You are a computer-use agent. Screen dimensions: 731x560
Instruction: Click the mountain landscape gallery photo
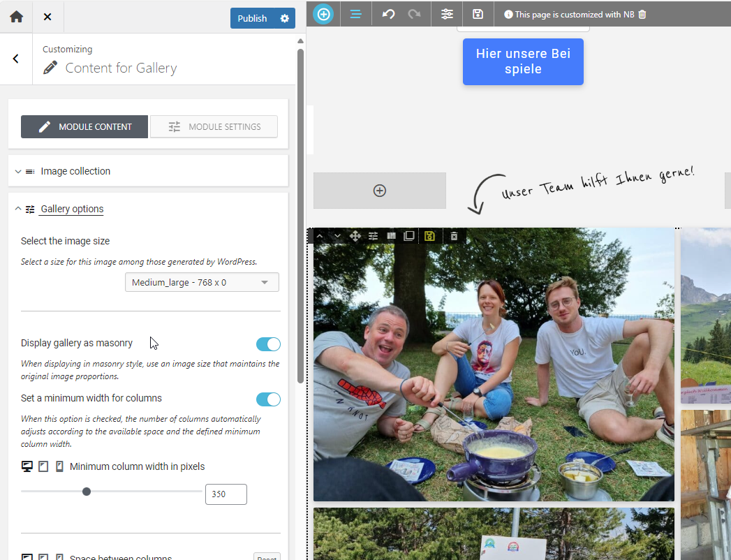(x=706, y=316)
